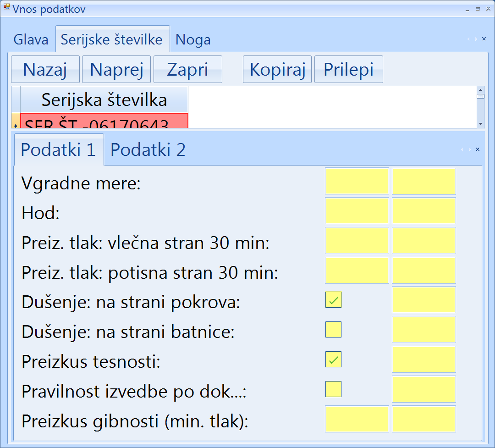Enable Dušenje: na strani batnice checkbox
The image size is (495, 448).
pyautogui.click(x=333, y=330)
